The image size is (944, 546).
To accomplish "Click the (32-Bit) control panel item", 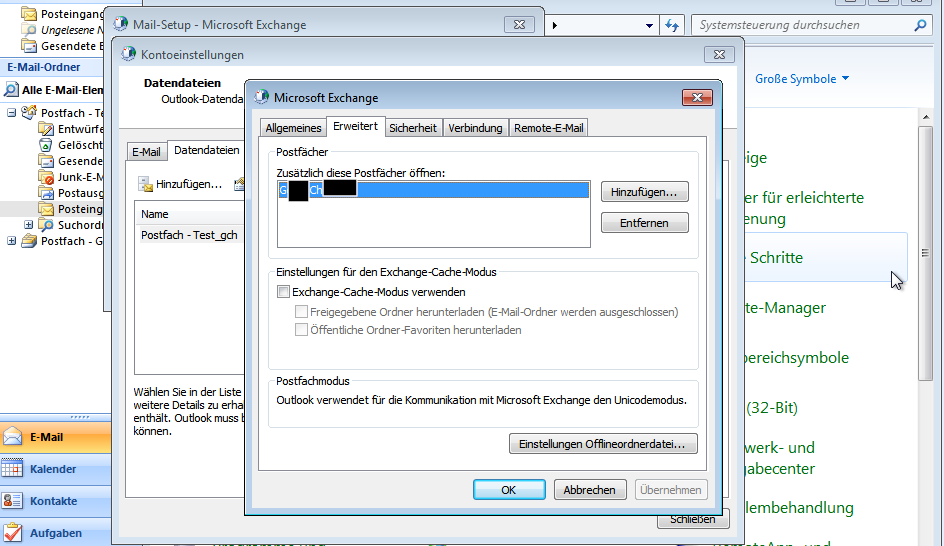I will (x=772, y=408).
